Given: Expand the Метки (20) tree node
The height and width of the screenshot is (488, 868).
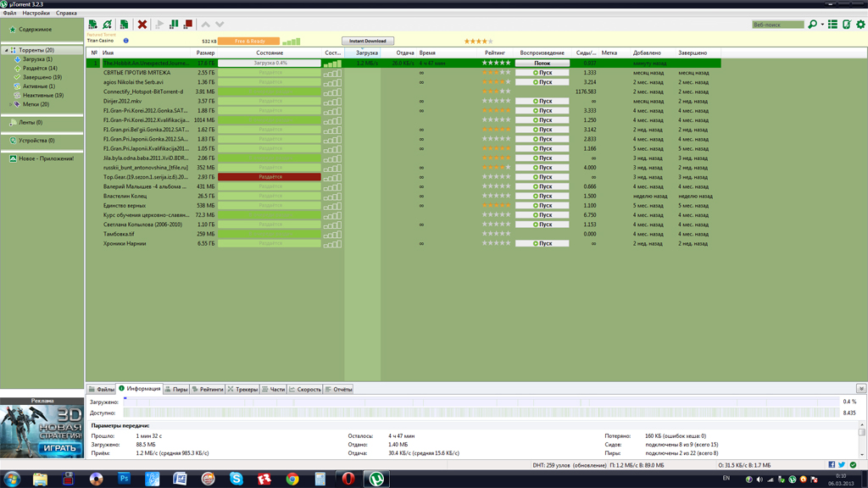Looking at the screenshot, I should point(10,104).
